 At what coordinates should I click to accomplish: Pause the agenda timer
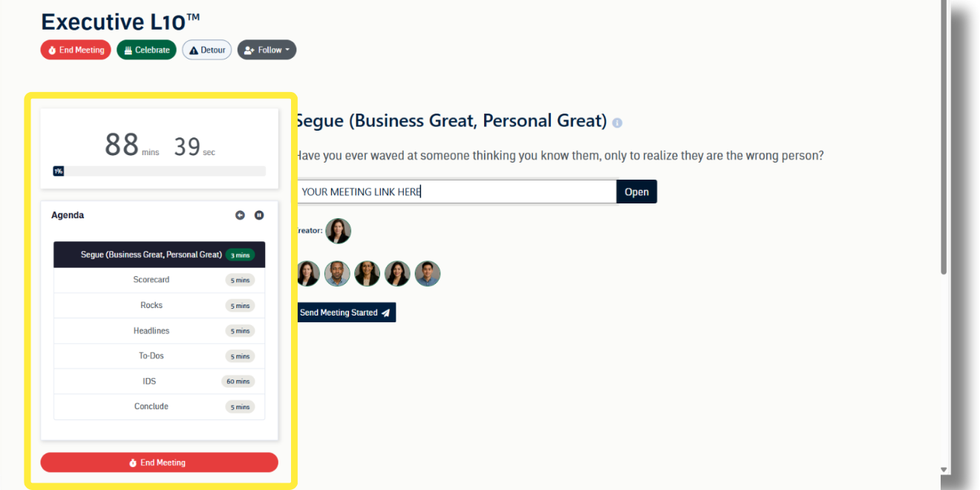(x=259, y=215)
